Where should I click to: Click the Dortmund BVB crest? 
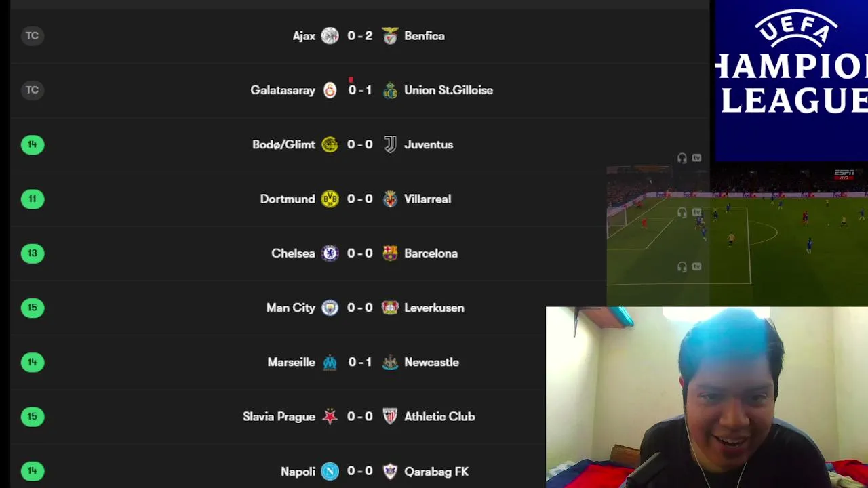click(x=330, y=199)
